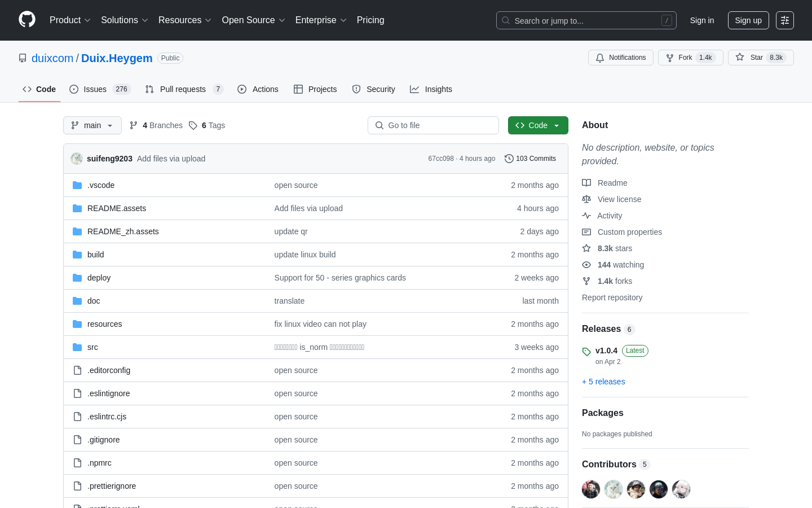This screenshot has height=508, width=812.
Task: Open the v1.0.4 release link
Action: click(606, 351)
